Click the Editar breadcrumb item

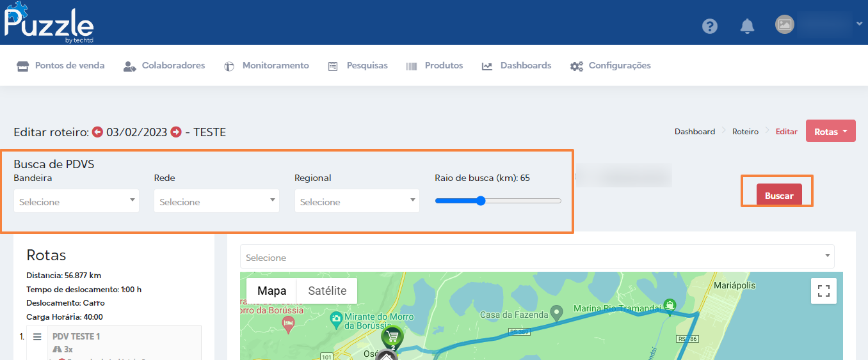(787, 132)
